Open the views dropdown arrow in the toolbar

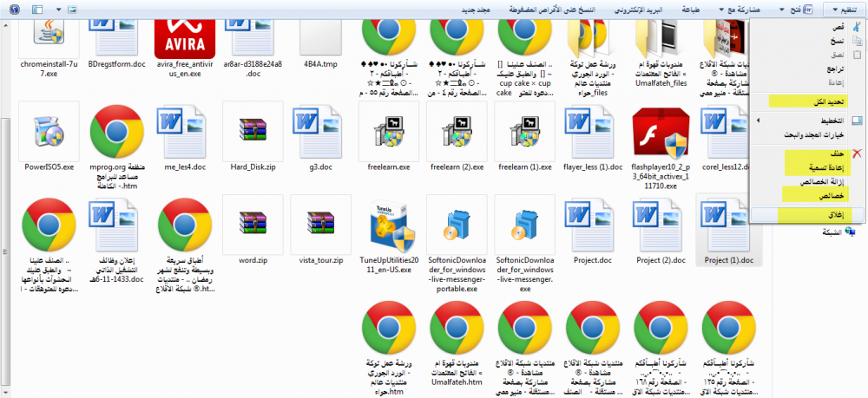point(60,10)
